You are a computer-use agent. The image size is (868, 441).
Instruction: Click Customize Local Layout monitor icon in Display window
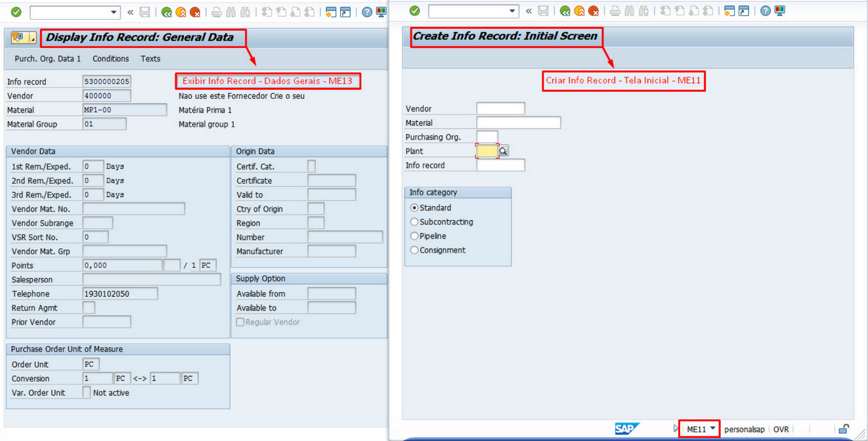click(x=381, y=12)
